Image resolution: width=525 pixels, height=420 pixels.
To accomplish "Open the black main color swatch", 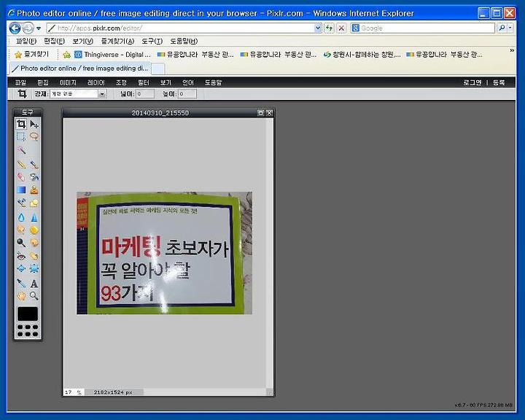I will pos(28,314).
